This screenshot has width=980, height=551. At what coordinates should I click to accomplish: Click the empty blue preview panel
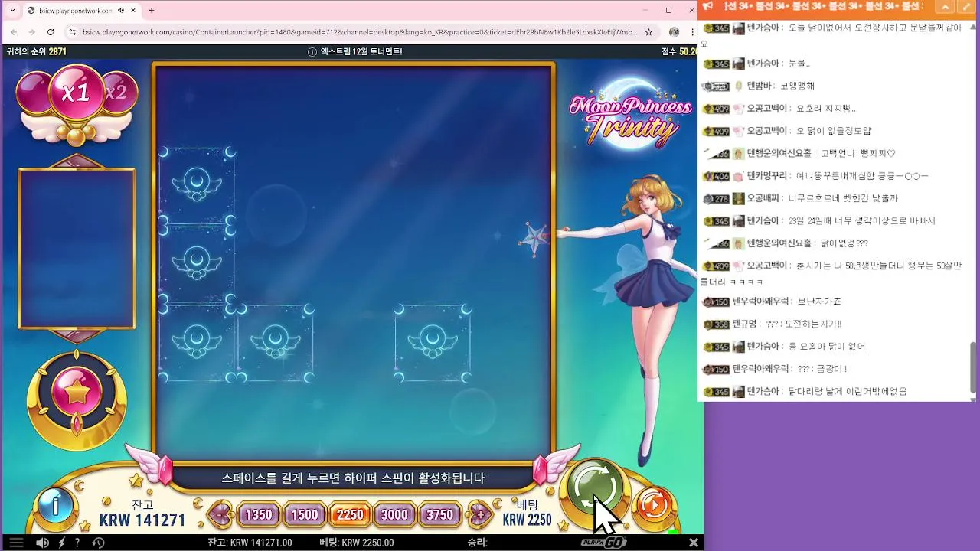tap(77, 249)
